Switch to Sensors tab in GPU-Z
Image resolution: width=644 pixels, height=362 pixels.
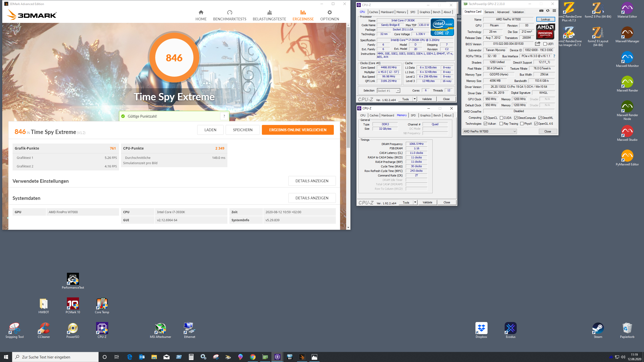click(x=489, y=12)
